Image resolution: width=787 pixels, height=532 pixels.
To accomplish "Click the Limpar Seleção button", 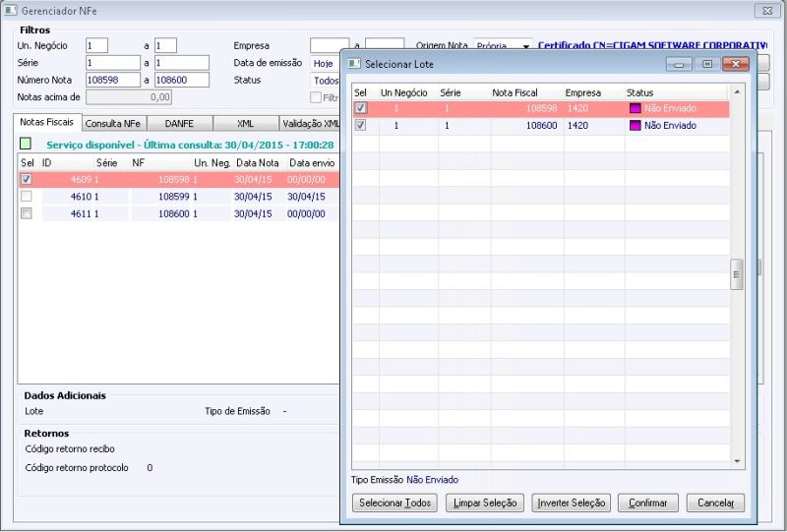I will (x=485, y=502).
